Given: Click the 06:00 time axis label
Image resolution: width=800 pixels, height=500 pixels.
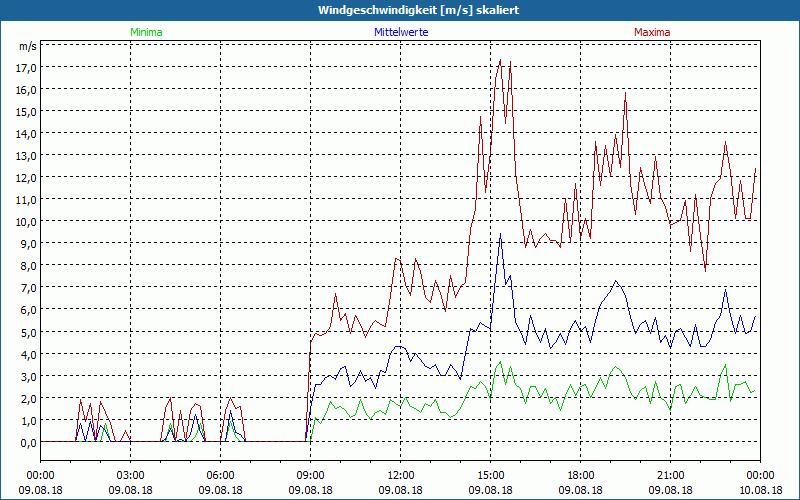Looking at the screenshot, I should coord(221,475).
